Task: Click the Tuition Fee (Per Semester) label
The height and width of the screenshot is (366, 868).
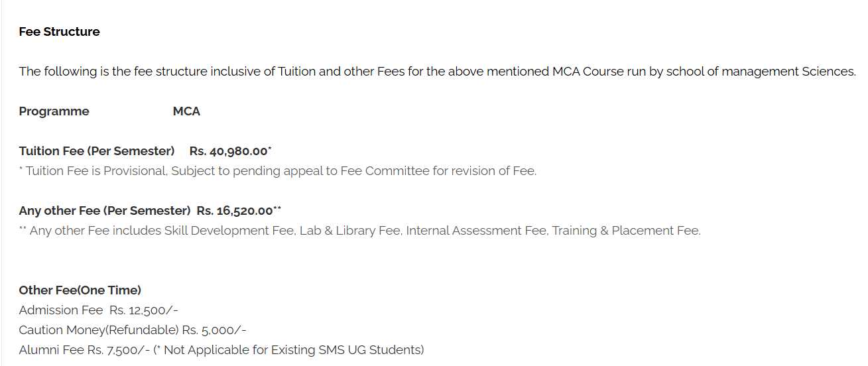Action: (x=97, y=151)
